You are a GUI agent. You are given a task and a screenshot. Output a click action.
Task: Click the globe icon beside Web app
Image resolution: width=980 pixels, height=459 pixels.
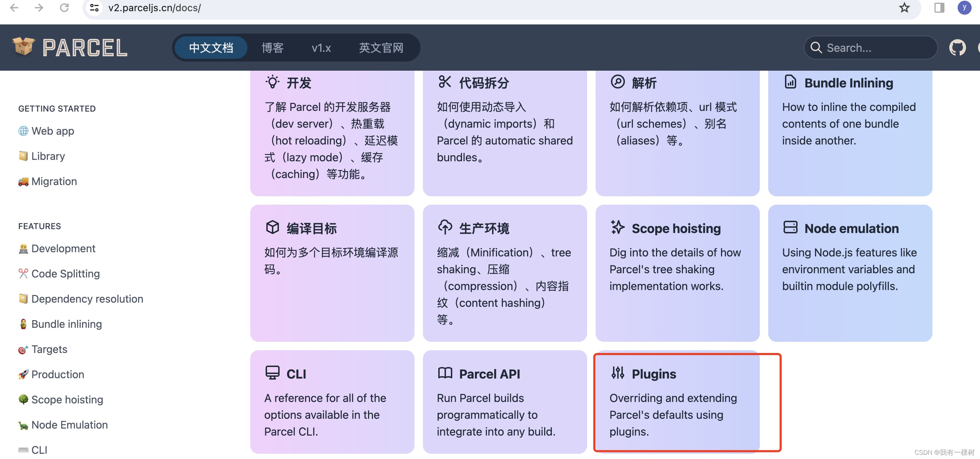point(23,131)
